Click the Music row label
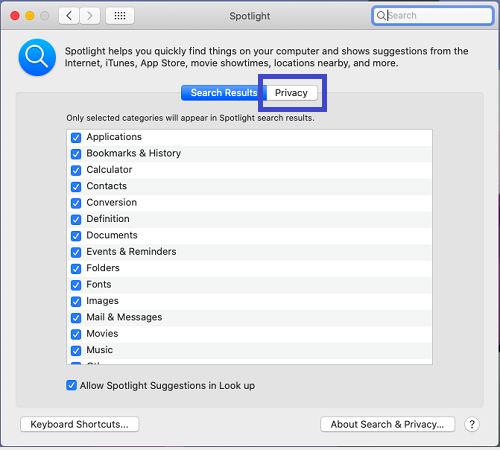Screen dimensions: 500x450 100,350
